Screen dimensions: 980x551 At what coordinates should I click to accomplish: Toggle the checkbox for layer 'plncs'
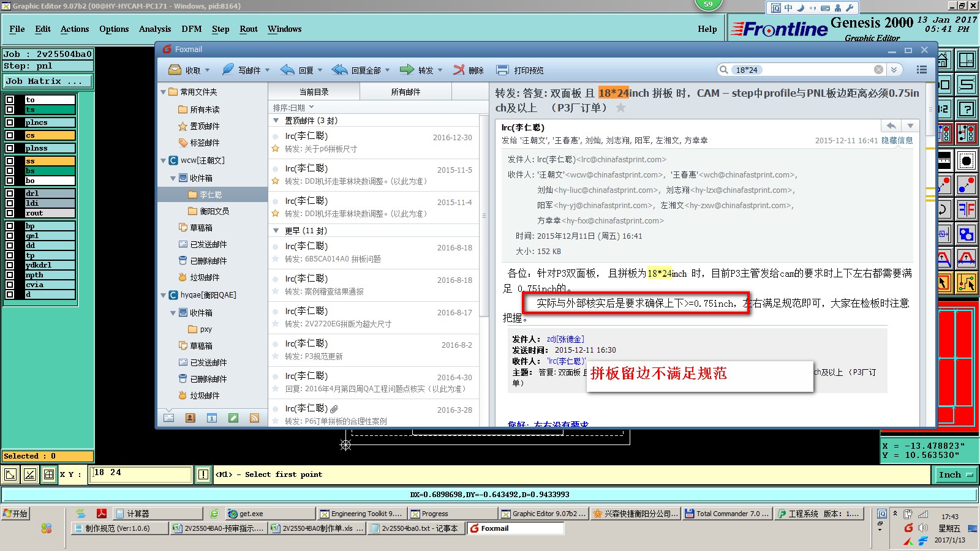point(10,122)
